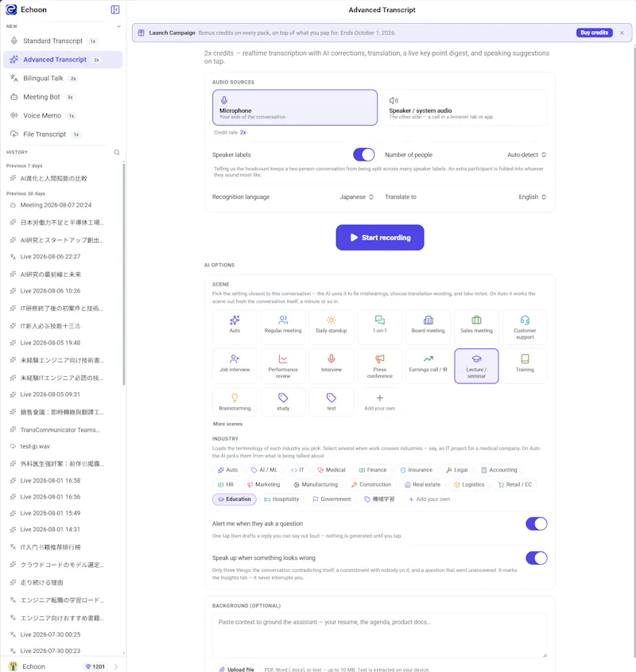Search history with magnifier icon

(x=117, y=152)
